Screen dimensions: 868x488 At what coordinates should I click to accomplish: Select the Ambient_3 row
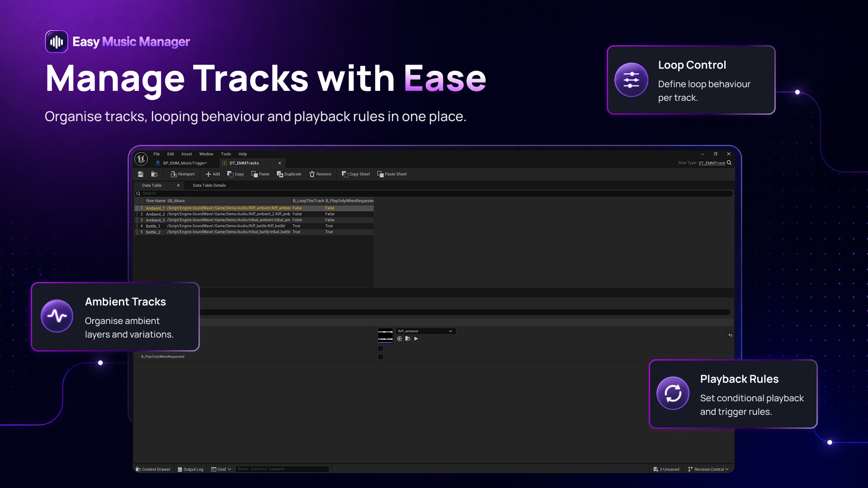(254, 220)
